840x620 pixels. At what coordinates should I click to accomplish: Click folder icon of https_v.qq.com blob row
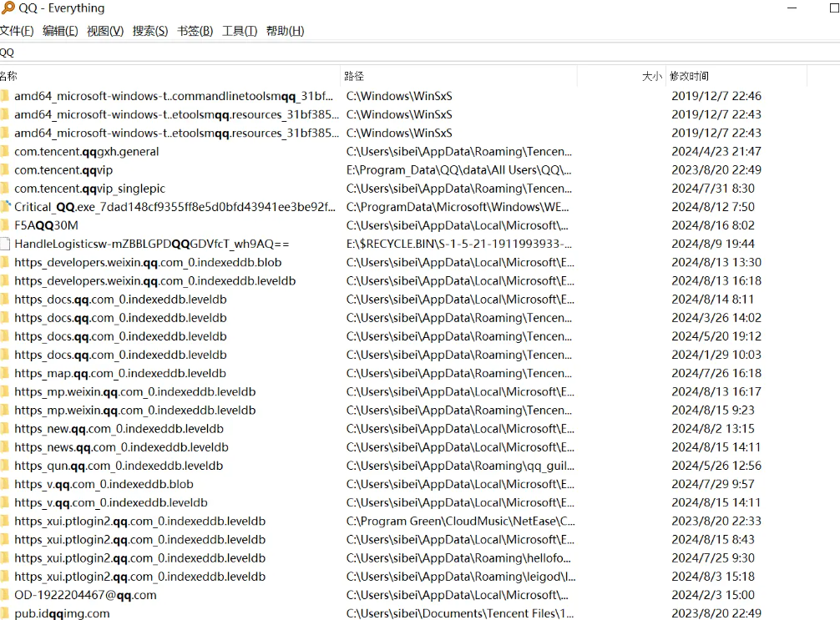point(5,484)
